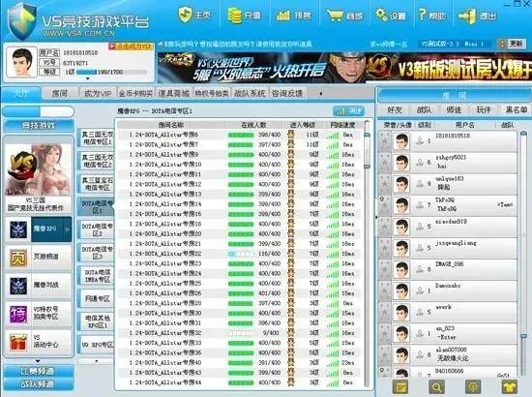Select room 1.24-DOTA_Allstar专房32

239,333
